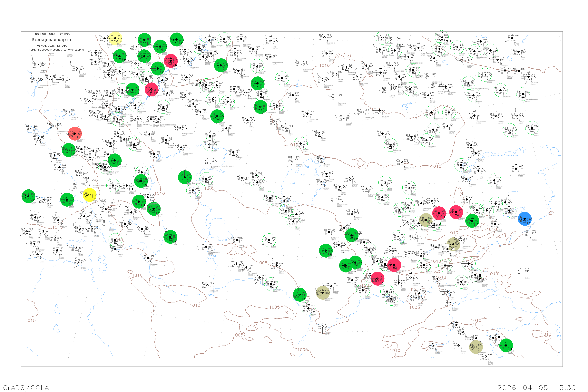This screenshot has width=588, height=392.
Task: Open the meteocenter.net UAOL.png URL
Action: [x=55, y=50]
